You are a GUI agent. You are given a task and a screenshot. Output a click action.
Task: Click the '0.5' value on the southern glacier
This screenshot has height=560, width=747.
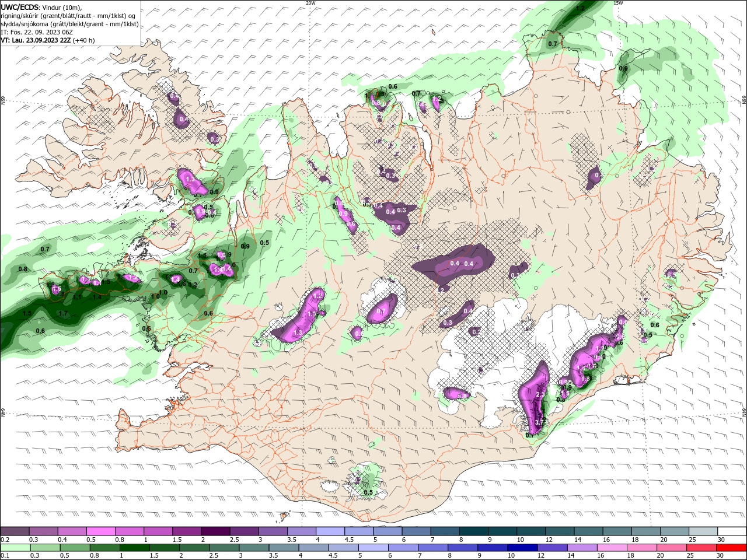pyautogui.click(x=368, y=493)
